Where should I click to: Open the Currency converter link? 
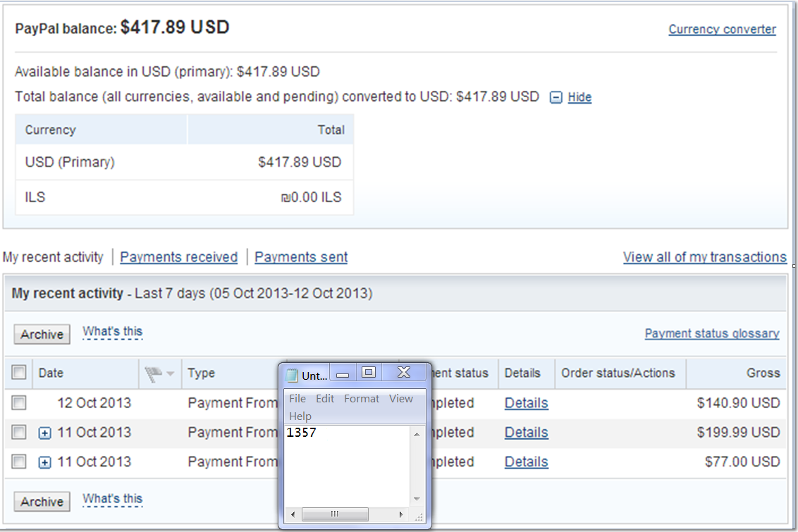(722, 30)
